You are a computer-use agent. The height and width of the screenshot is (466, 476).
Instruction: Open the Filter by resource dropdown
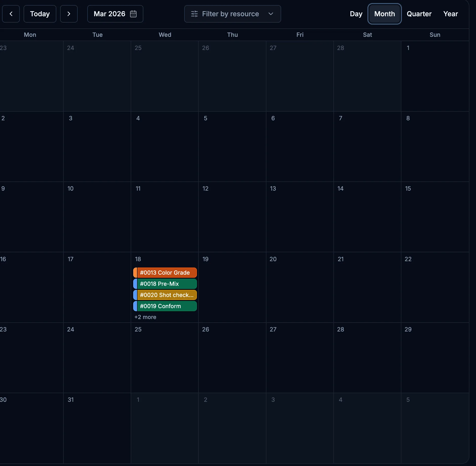coord(232,14)
